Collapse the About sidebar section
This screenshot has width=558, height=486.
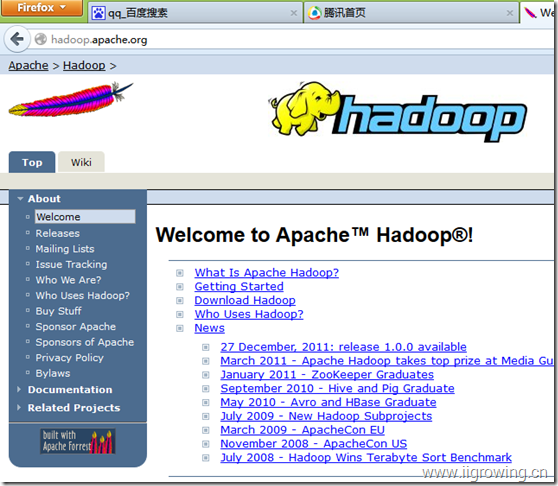click(x=44, y=199)
